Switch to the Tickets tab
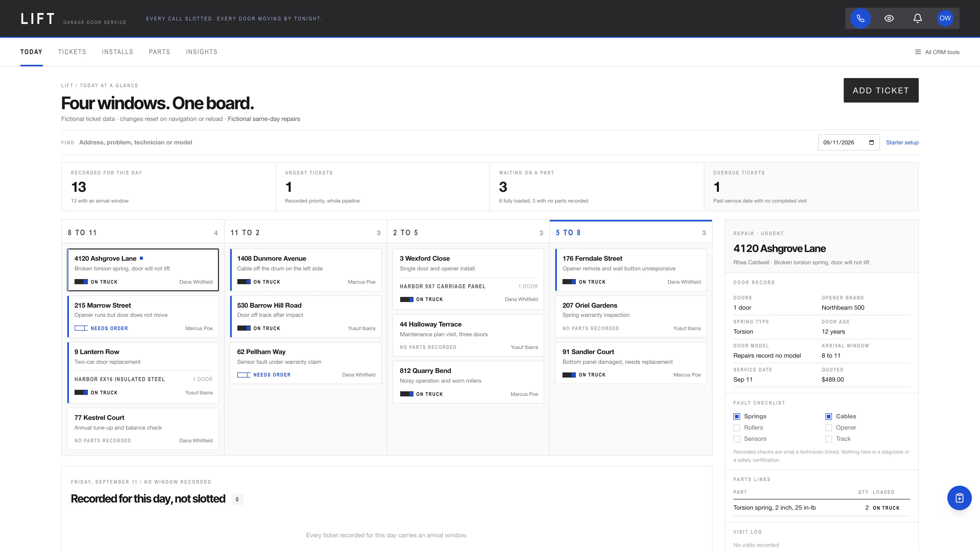The height and width of the screenshot is (551, 980). tap(72, 52)
